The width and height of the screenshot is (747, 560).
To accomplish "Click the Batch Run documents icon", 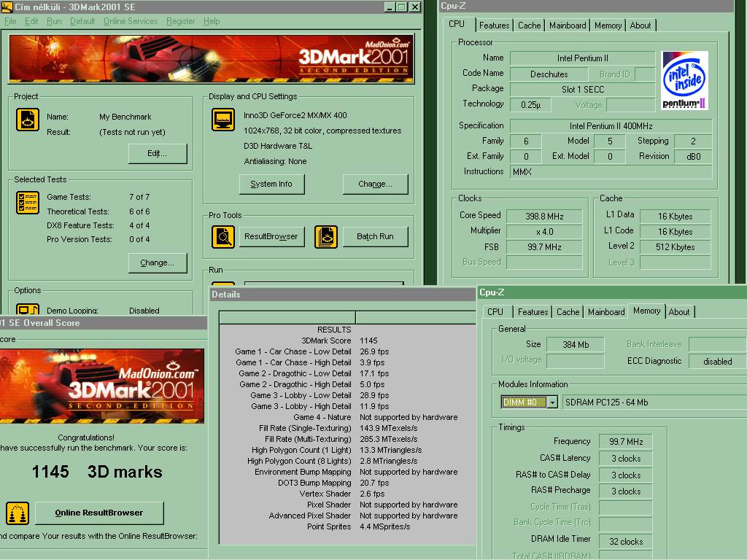I will coord(326,237).
